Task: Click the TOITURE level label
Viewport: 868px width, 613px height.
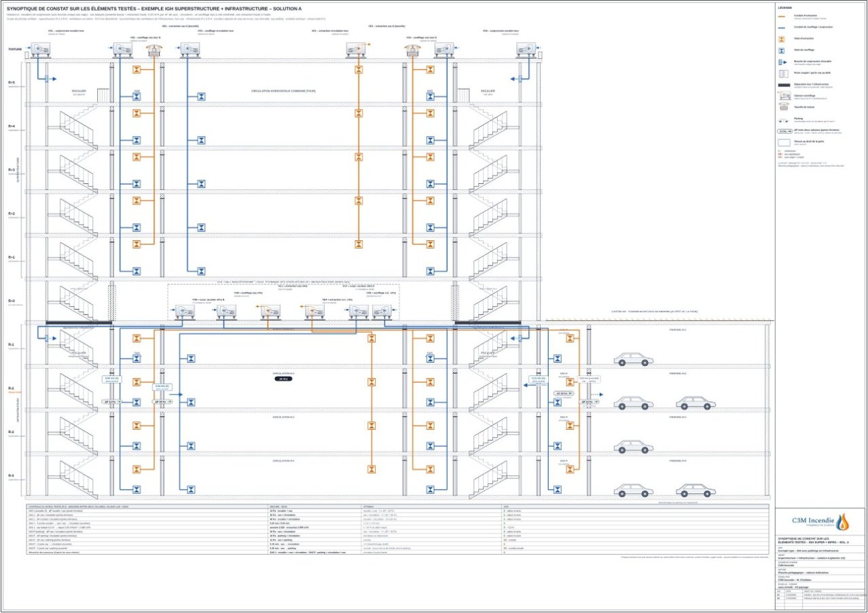Action: pos(15,50)
